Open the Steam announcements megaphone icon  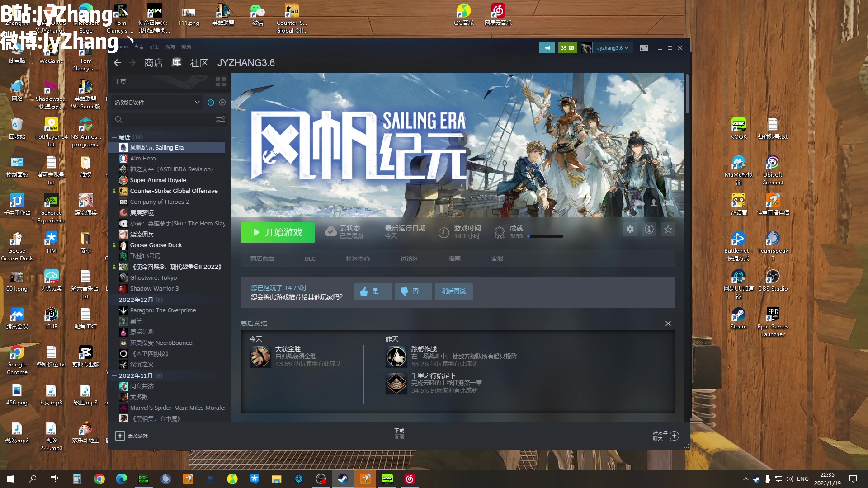[547, 48]
